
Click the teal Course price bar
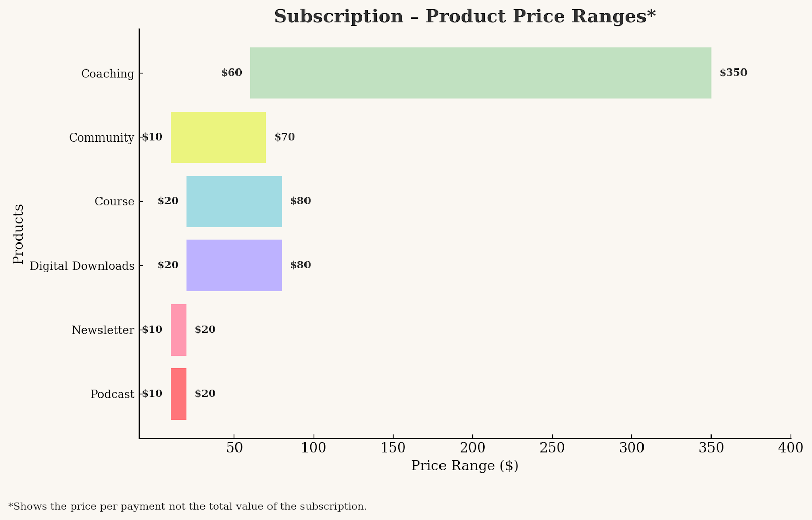point(234,201)
